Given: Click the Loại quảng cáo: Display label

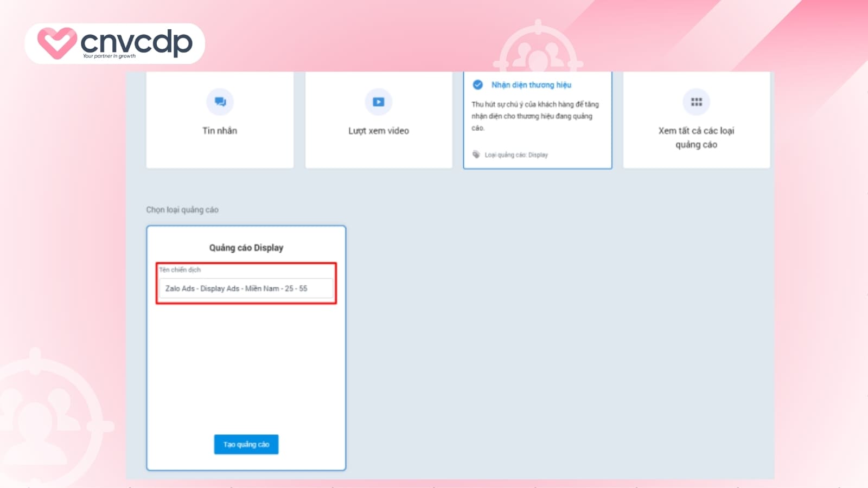Looking at the screenshot, I should click(x=515, y=155).
